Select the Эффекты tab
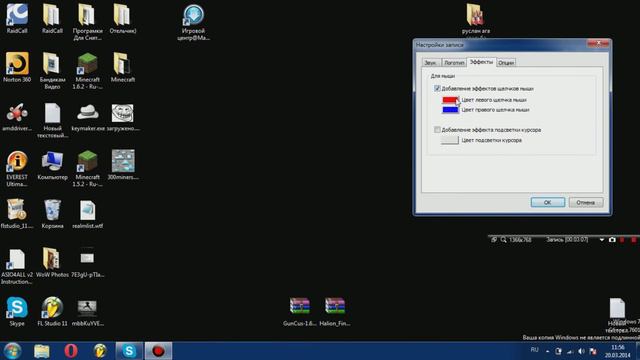Image resolution: width=640 pixels, height=360 pixels. coord(481,62)
